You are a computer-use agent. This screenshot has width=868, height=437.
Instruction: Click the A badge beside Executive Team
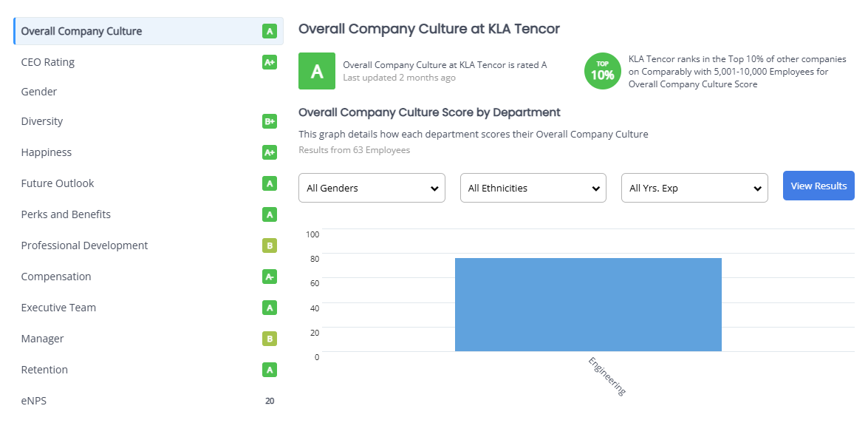[x=270, y=308]
